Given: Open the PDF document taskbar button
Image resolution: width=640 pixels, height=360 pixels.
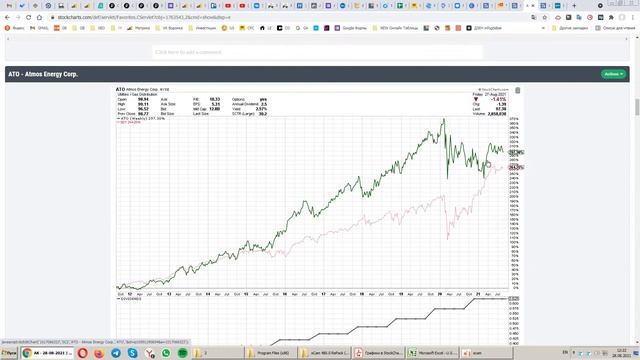Looking at the screenshot, I should (378, 353).
